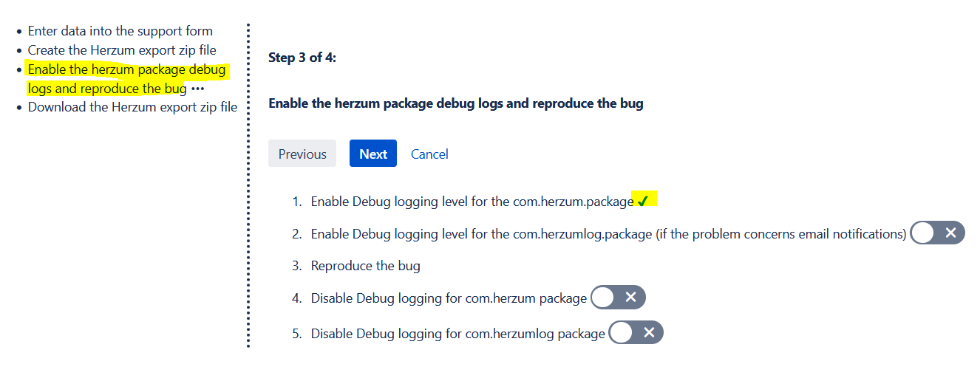Click the 'Disable Debug logging for com.herzumlog package' text

pos(457,334)
